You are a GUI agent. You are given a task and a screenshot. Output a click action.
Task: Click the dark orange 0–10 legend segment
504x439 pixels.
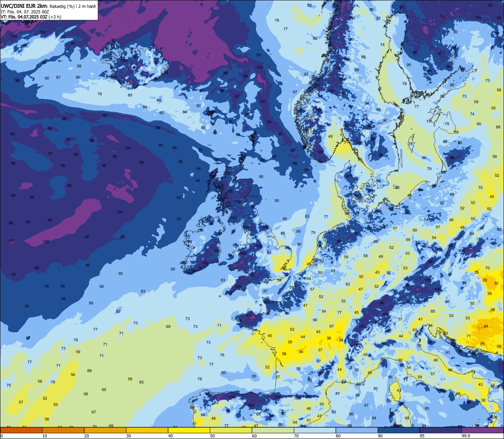21,430
